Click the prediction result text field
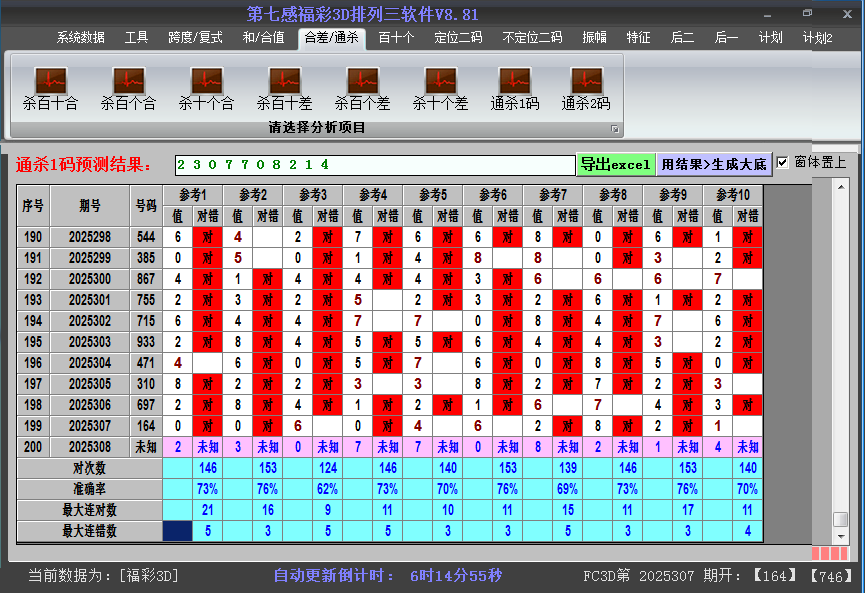Screen dimensions: 865x593 coord(375,164)
